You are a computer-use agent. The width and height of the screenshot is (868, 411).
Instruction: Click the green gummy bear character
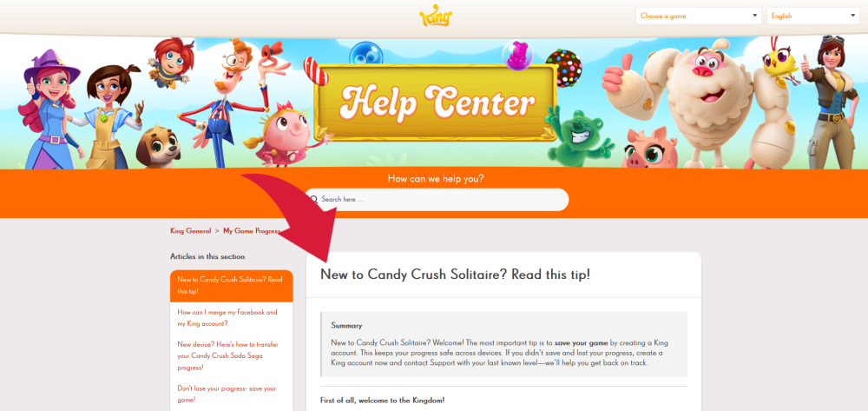tap(577, 138)
